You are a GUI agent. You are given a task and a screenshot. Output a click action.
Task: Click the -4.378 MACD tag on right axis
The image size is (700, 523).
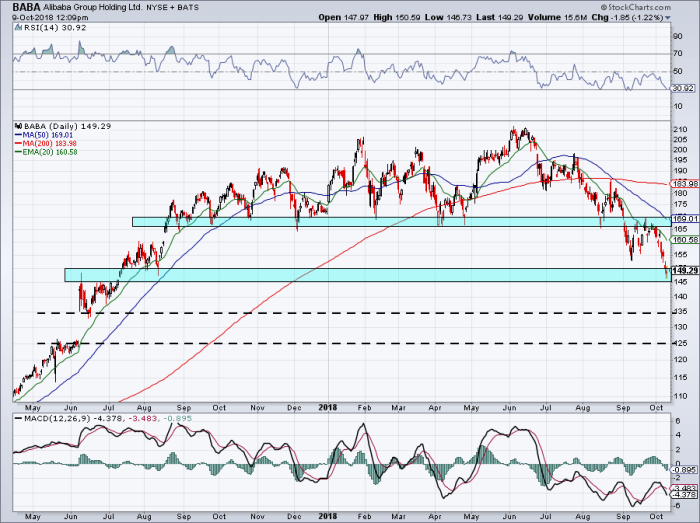pyautogui.click(x=685, y=495)
